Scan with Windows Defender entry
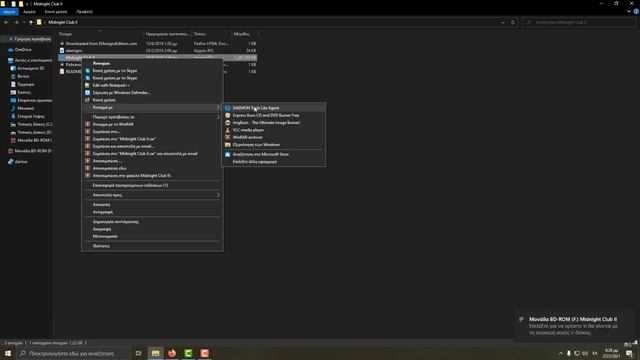Viewport: 640px width, 360px height. tap(152, 93)
